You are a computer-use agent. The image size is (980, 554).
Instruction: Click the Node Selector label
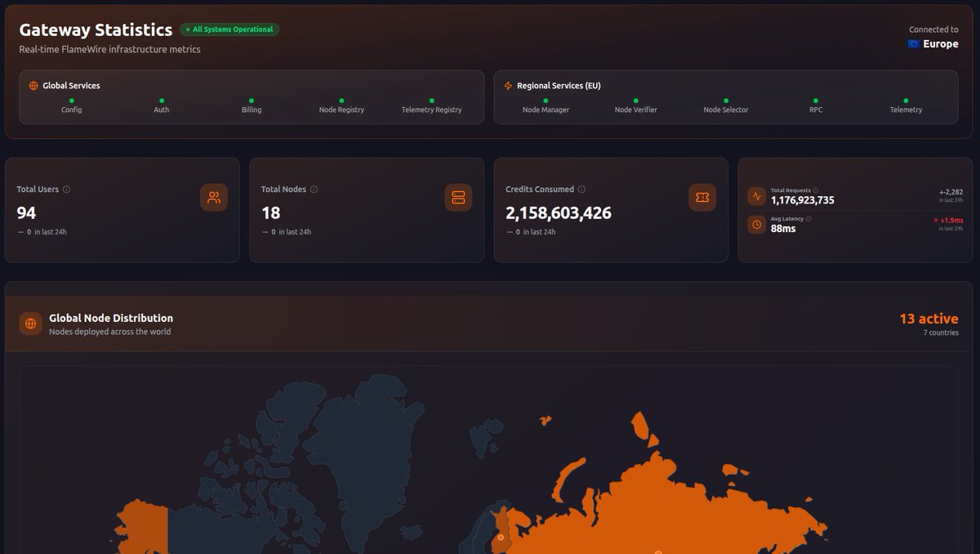(x=726, y=109)
